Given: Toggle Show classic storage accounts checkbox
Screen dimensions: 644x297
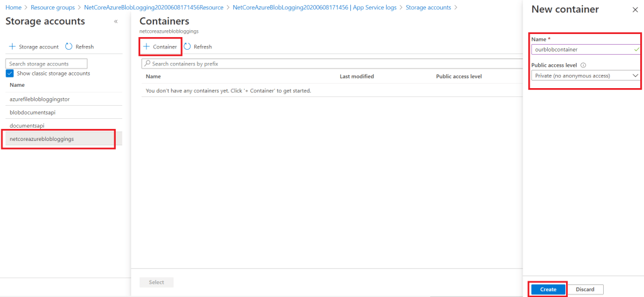Looking at the screenshot, I should coord(9,74).
